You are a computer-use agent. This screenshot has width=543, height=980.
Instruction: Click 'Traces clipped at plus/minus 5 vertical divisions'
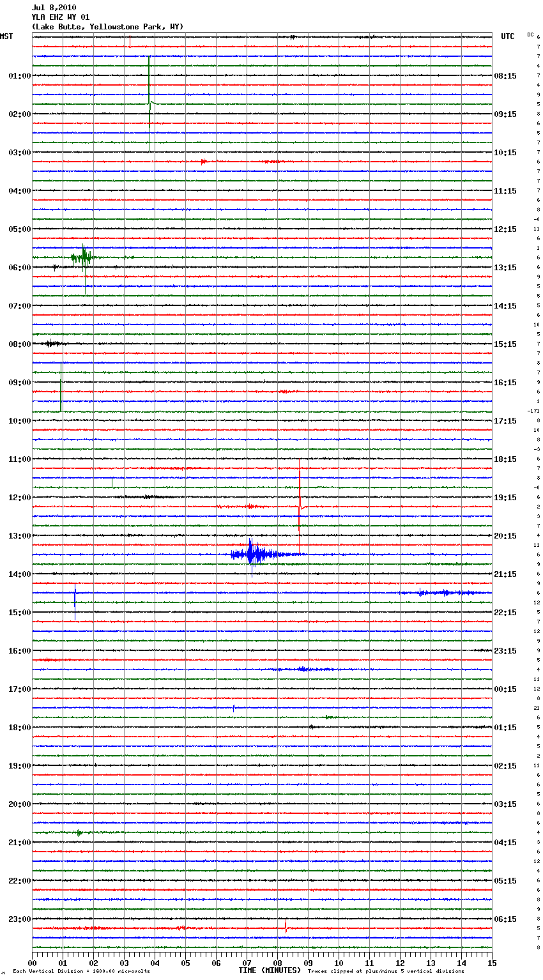click(386, 971)
